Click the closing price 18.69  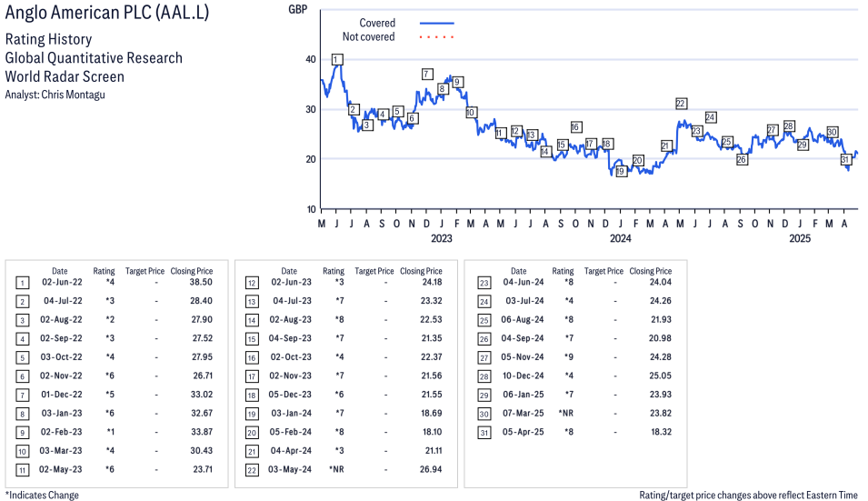click(x=431, y=414)
